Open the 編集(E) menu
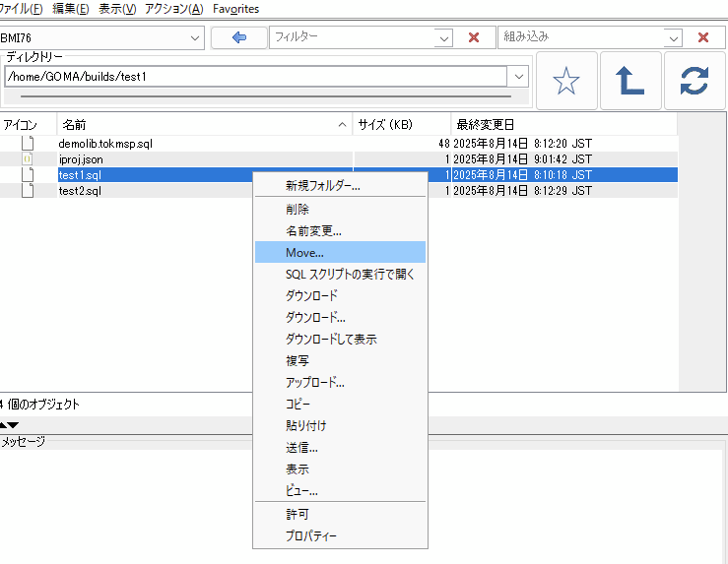 [71, 8]
